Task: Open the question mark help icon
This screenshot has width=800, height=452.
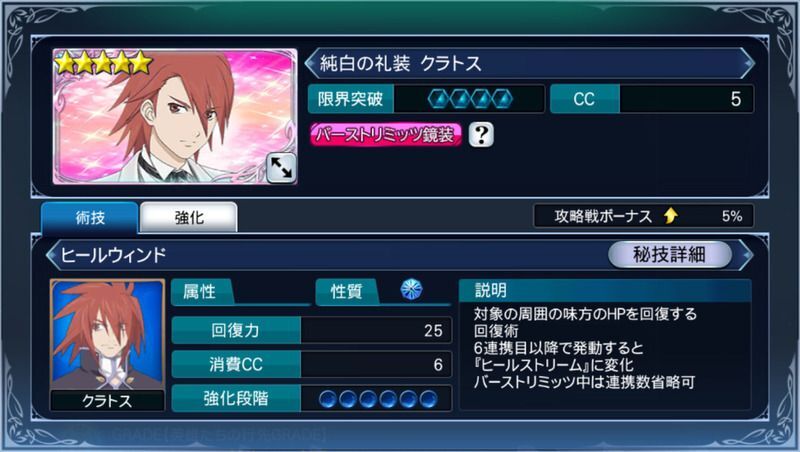Action: (x=481, y=135)
